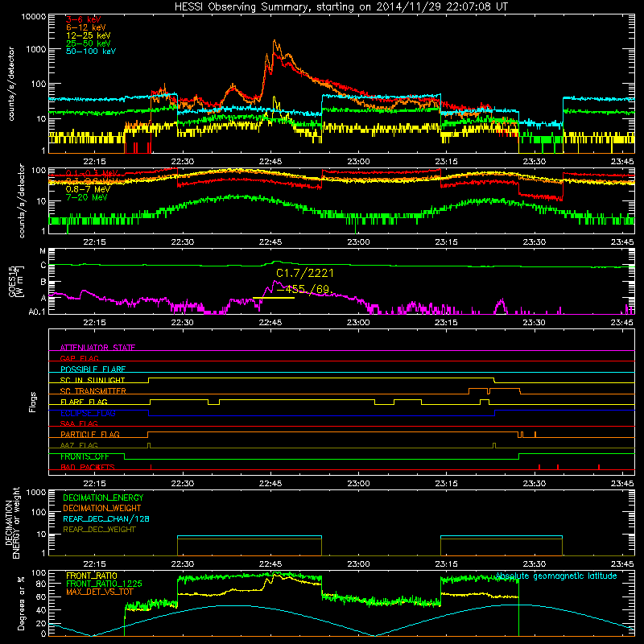Click the yellow flare interval marker in GOES panel
Screen dimensions: 644x644
click(274, 297)
